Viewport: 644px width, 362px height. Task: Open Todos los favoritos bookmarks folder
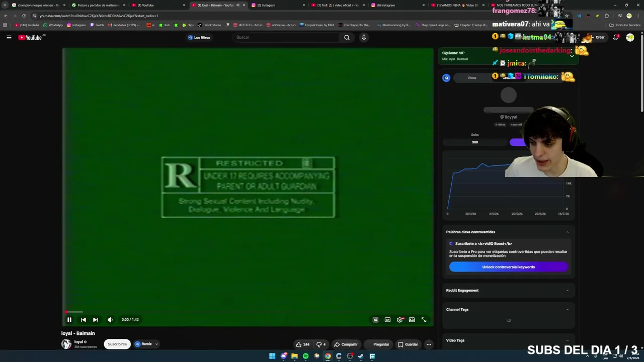(624, 25)
